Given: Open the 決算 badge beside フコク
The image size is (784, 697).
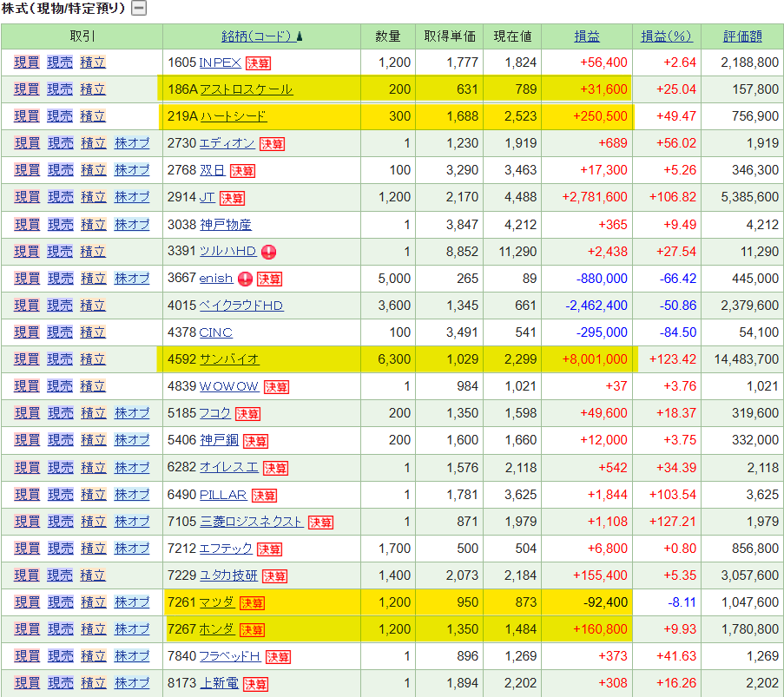Looking at the screenshot, I should pos(248,414).
